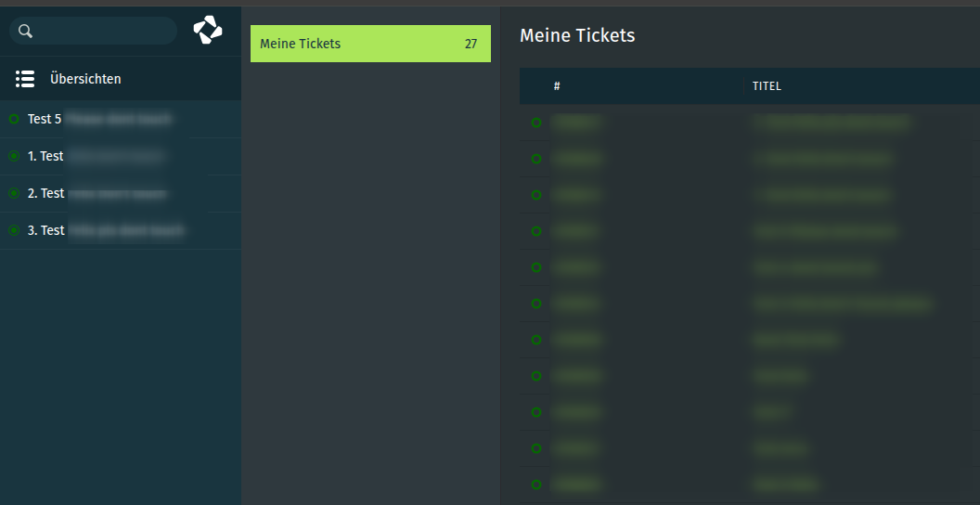Click the status icon beside 1. Test
The height and width of the screenshot is (505, 980).
[x=14, y=156]
